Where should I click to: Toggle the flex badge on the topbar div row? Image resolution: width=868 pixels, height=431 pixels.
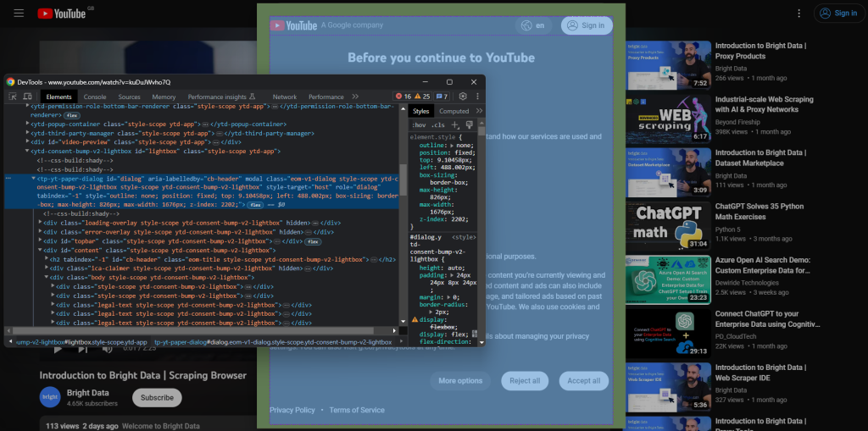click(x=314, y=242)
